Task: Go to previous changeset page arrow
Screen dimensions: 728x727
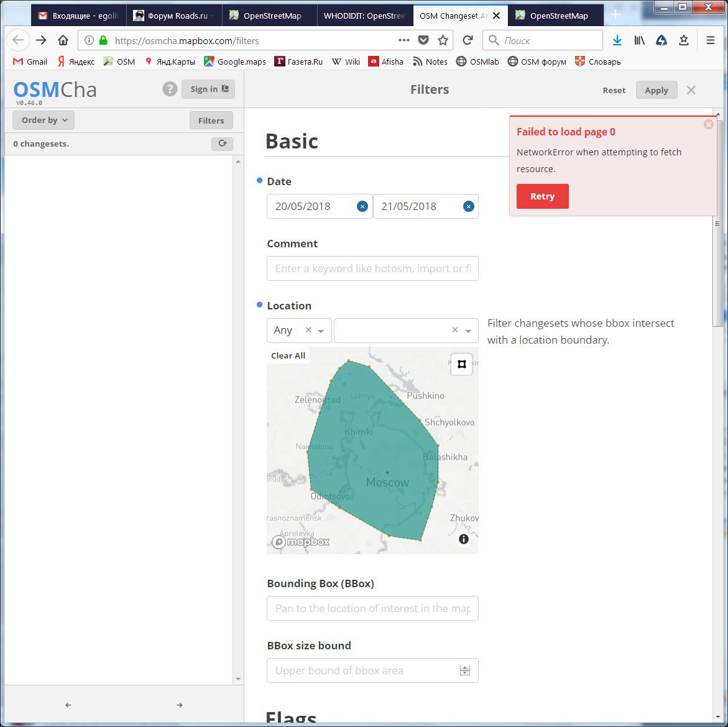Action: (68, 705)
